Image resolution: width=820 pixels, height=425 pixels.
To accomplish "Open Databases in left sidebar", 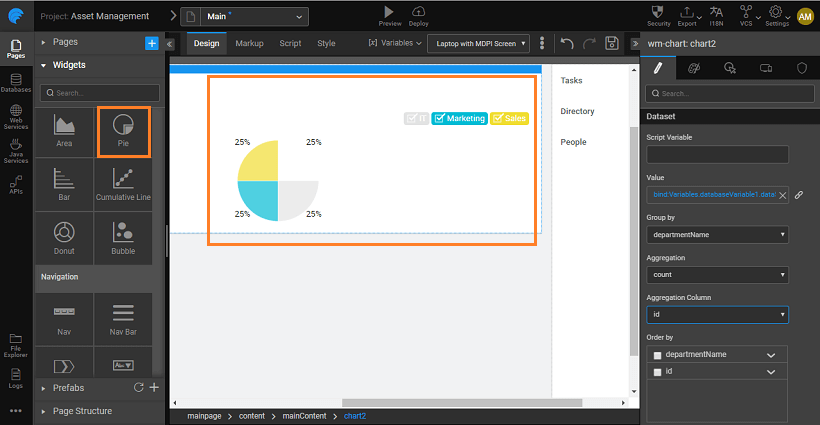I will pos(15,83).
